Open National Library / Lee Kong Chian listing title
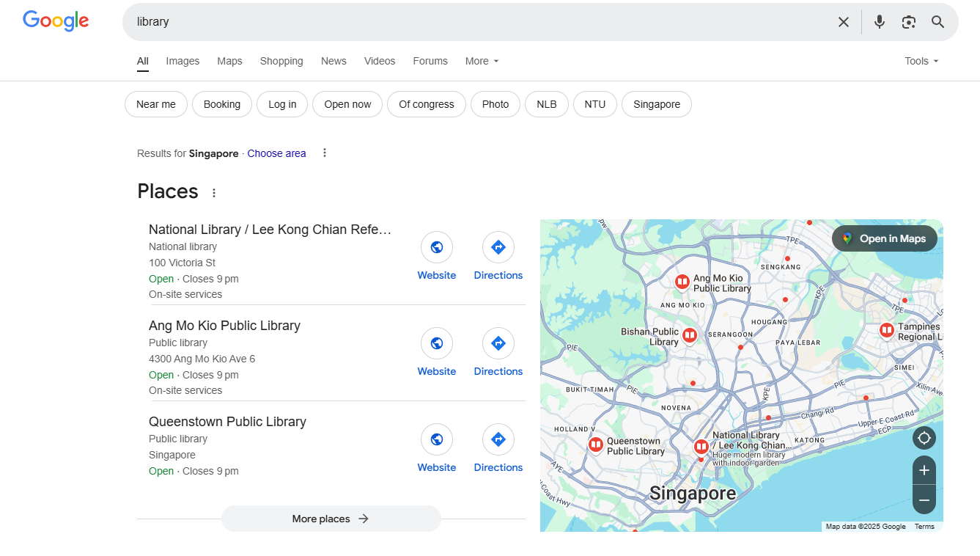This screenshot has width=980, height=556. (x=270, y=230)
